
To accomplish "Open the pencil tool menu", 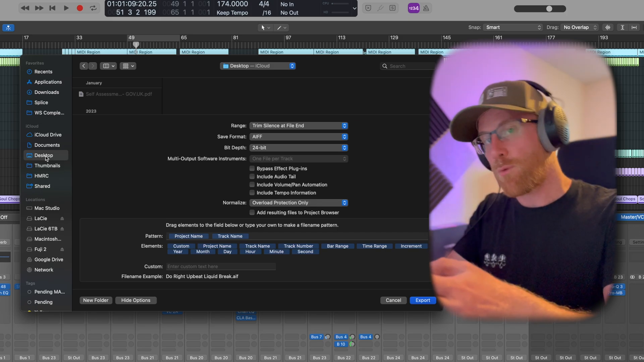I will 281,28.
